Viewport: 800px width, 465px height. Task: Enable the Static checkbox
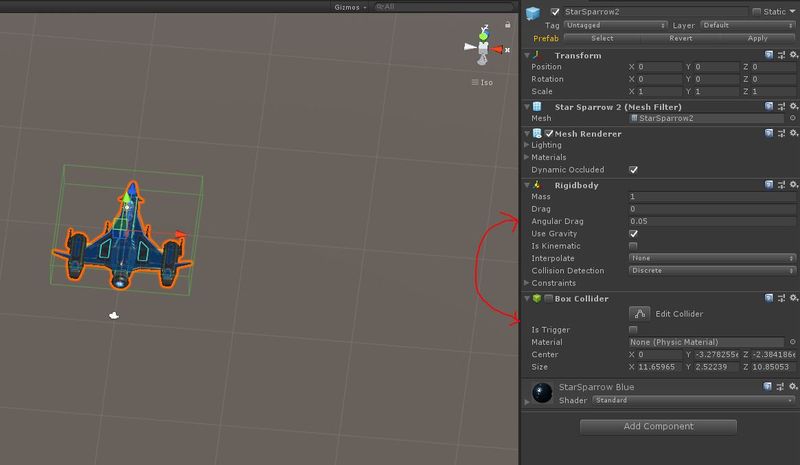tap(757, 11)
